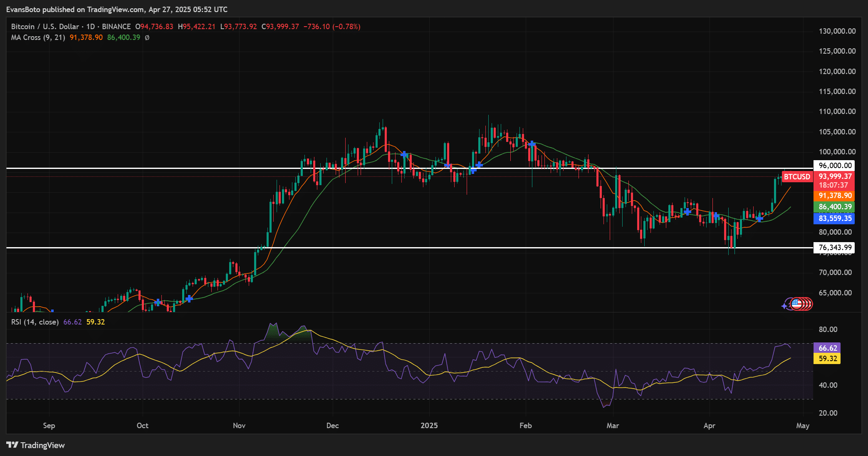Click the purple 66.62 value in the RSI legend

[x=72, y=322]
